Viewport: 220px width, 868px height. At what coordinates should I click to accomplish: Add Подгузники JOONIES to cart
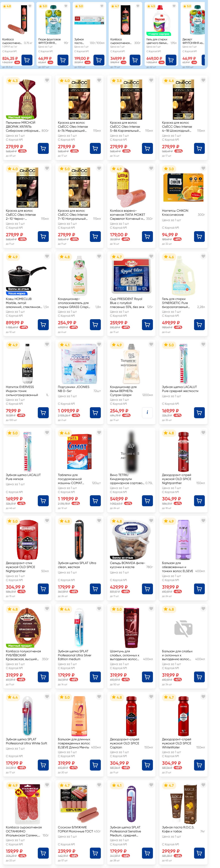(x=95, y=412)
